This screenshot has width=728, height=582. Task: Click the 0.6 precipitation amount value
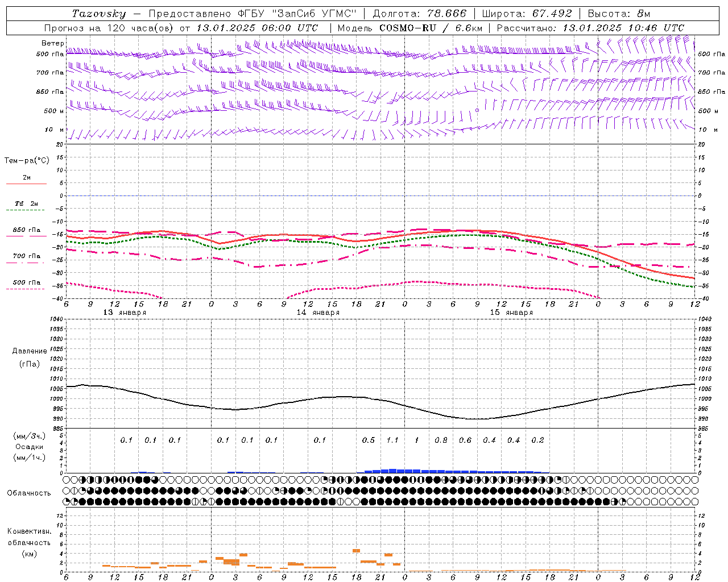coord(465,440)
